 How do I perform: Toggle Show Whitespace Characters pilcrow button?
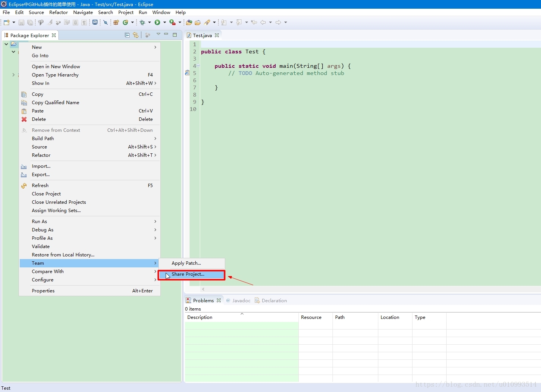[x=84, y=22]
